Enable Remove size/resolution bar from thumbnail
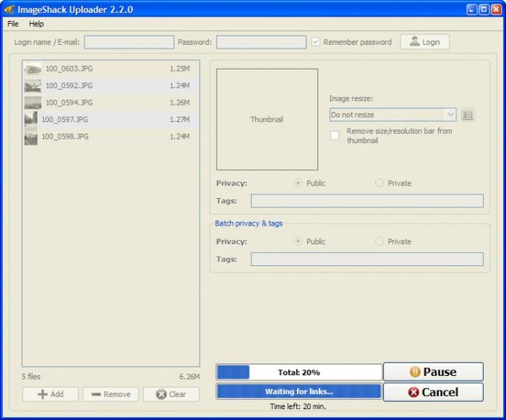506x420 pixels. point(335,135)
